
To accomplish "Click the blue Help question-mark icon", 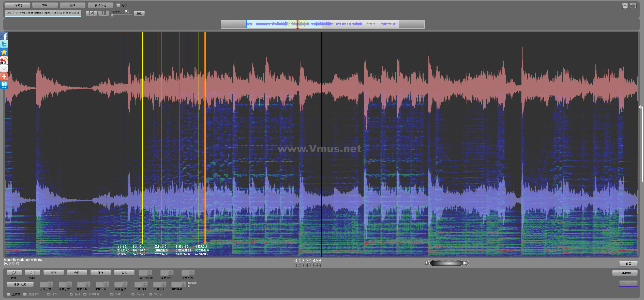I will point(4,84).
